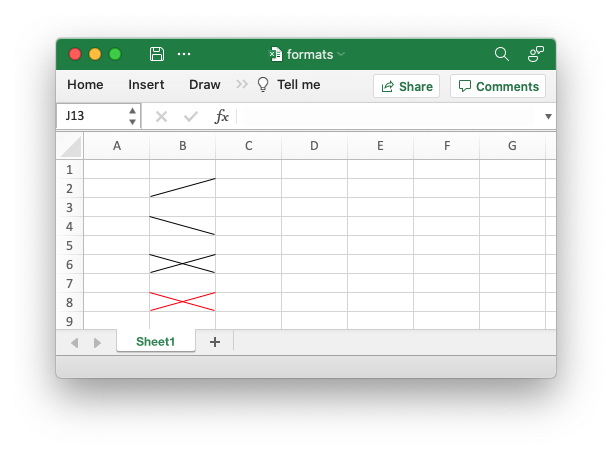Open the Insert ribbon tab
This screenshot has height=452, width=612.
(146, 85)
